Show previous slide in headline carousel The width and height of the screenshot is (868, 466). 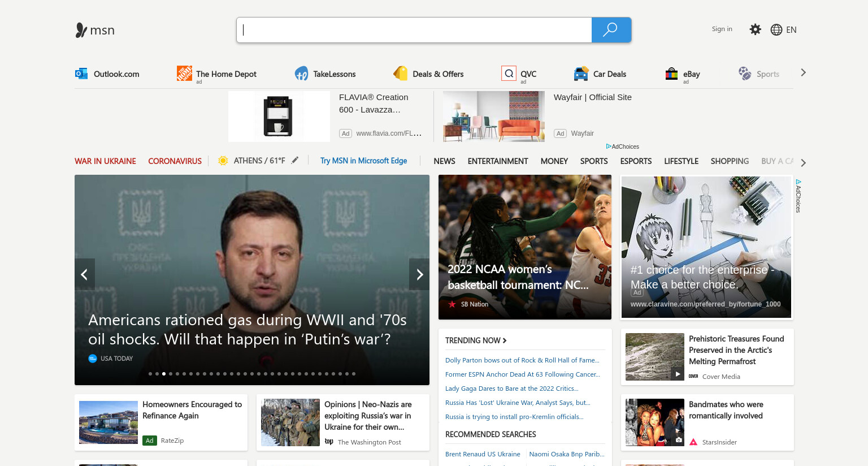pos(85,274)
